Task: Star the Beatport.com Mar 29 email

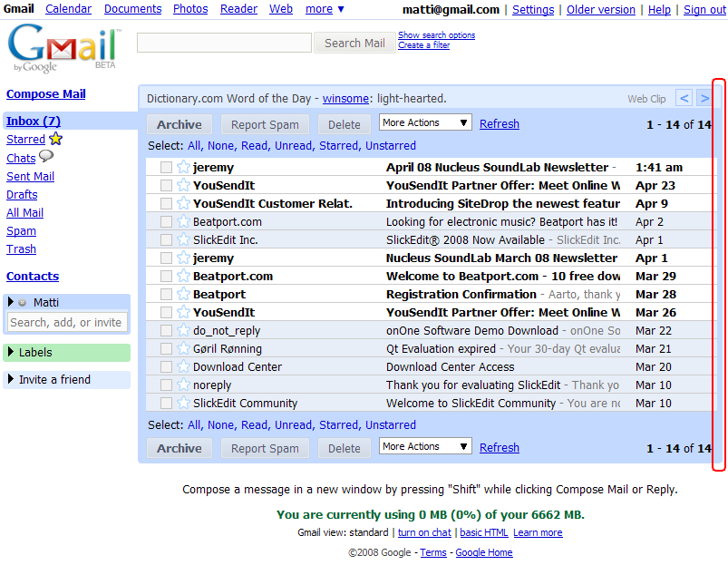Action: click(x=183, y=276)
